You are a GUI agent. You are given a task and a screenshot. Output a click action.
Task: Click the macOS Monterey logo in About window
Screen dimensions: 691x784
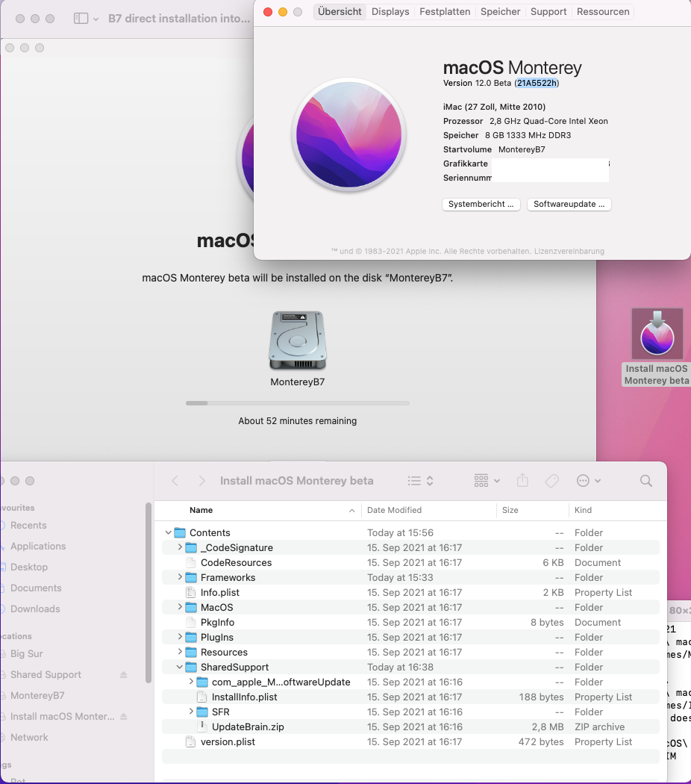click(348, 135)
